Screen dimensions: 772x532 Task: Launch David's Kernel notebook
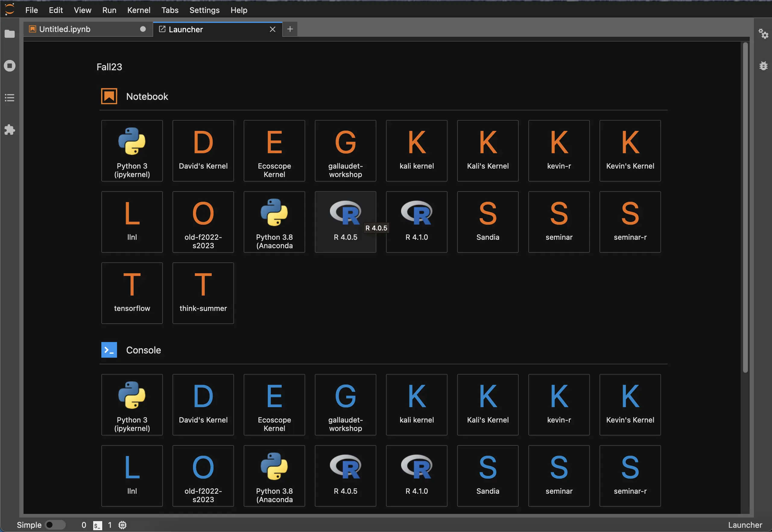(x=203, y=151)
